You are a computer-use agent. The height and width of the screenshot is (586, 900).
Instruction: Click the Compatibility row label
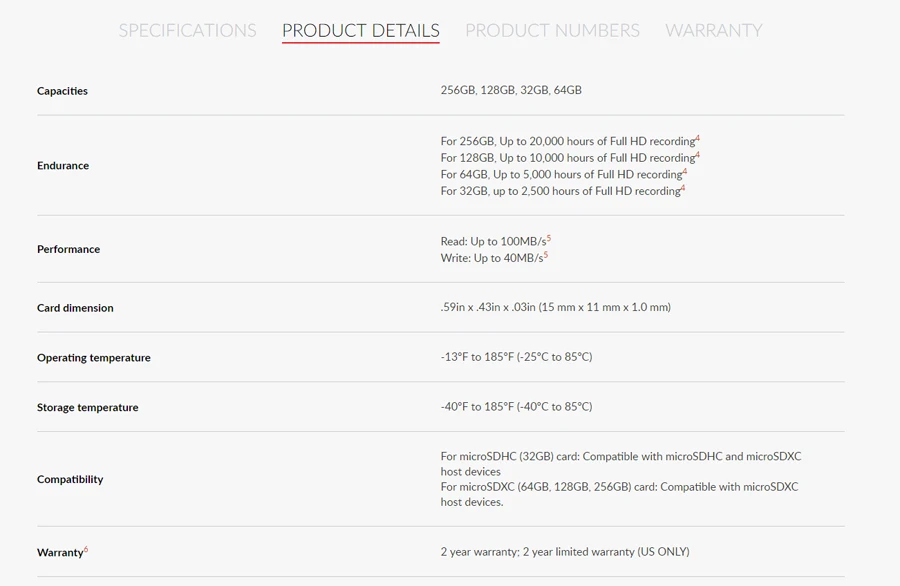70,479
